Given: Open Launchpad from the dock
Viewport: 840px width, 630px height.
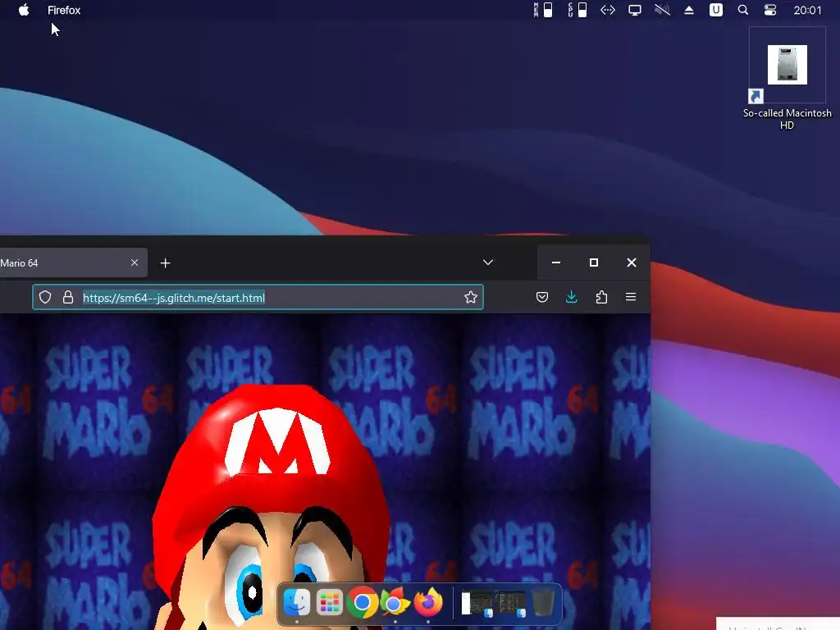Looking at the screenshot, I should (330, 603).
